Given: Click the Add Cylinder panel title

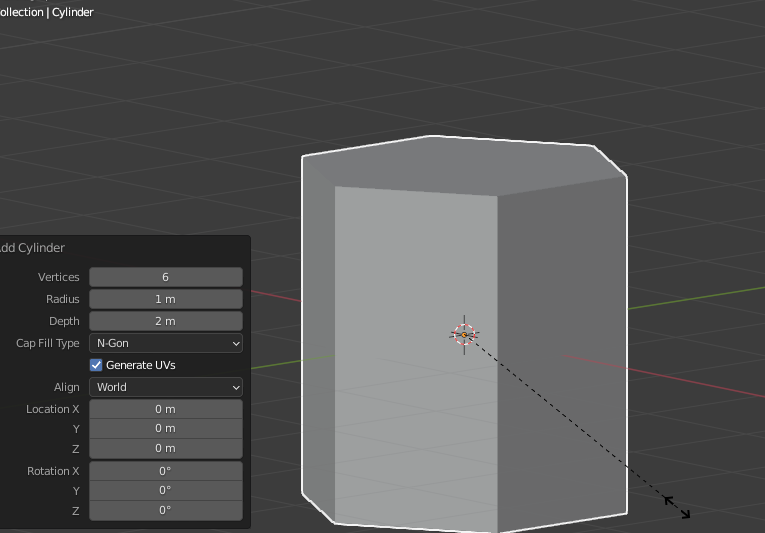Looking at the screenshot, I should 32,248.
